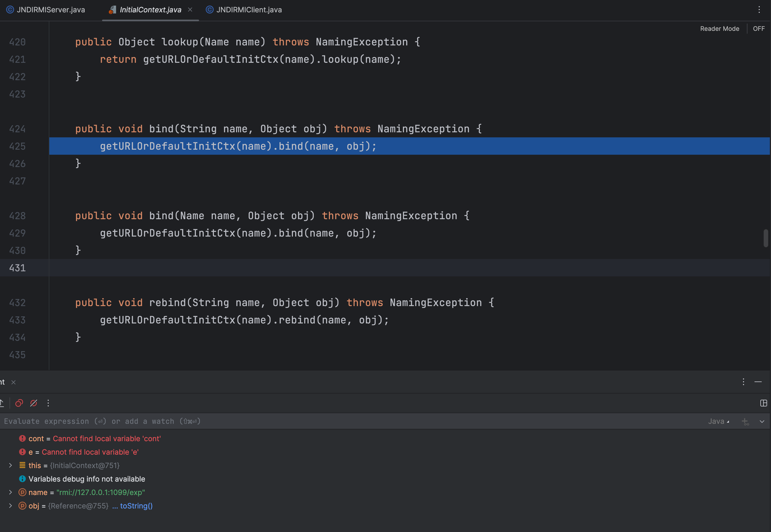The image size is (771, 532).
Task: Click the add to watches icon
Action: 745,422
